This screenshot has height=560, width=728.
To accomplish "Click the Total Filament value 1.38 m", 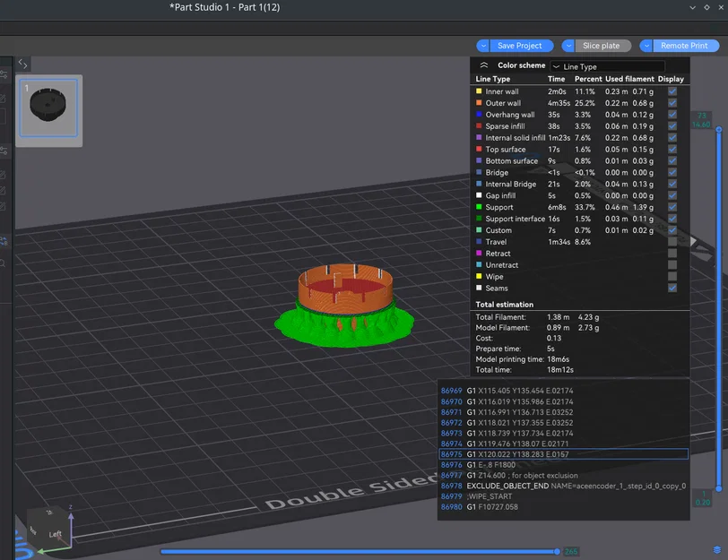I will tap(558, 317).
